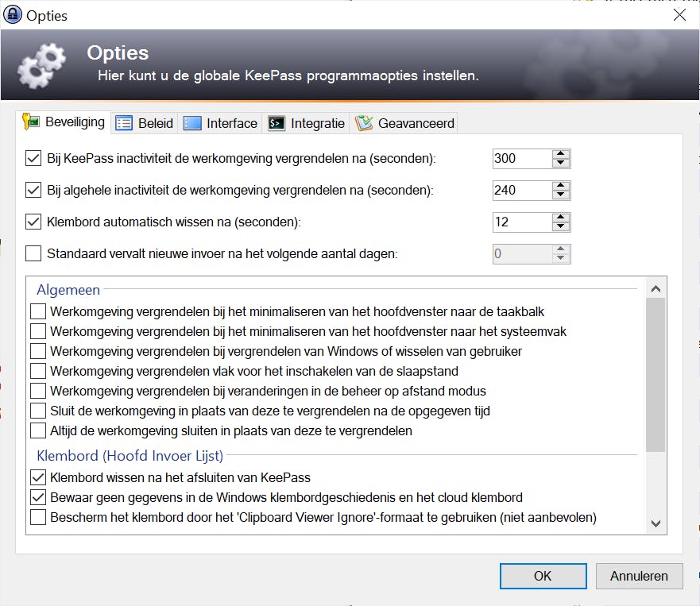This screenshot has width=700, height=606.
Task: Toggle lock on algehele inactiviteit checkbox
Action: 33,190
